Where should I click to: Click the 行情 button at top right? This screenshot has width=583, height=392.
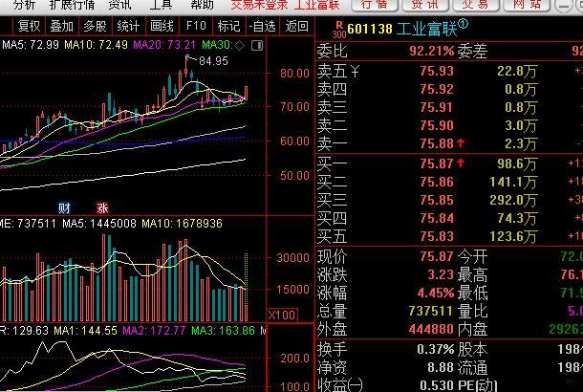click(374, 5)
